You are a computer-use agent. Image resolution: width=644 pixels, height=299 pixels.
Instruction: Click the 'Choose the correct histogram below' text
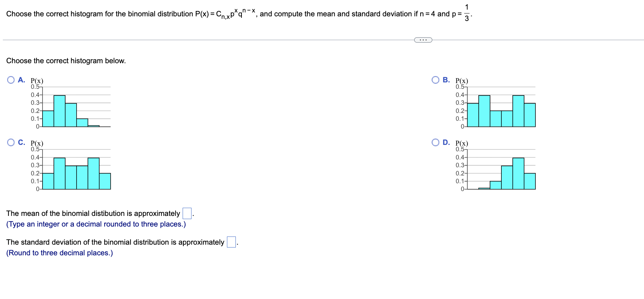point(66,61)
